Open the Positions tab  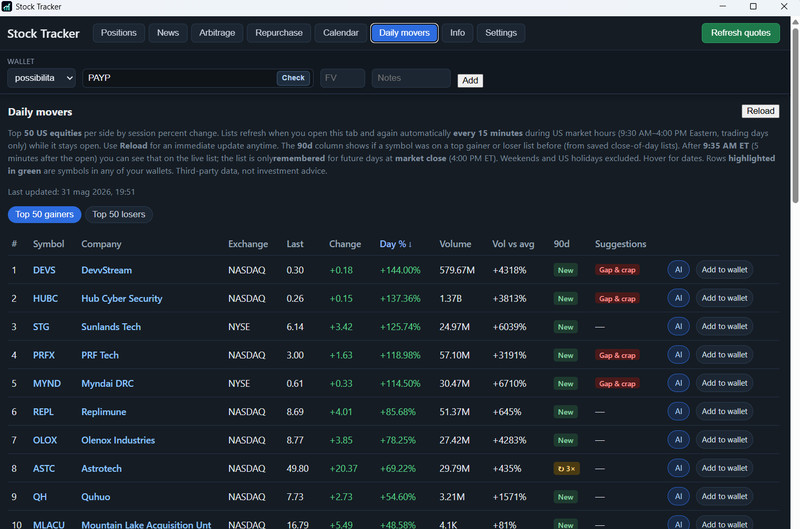[118, 33]
